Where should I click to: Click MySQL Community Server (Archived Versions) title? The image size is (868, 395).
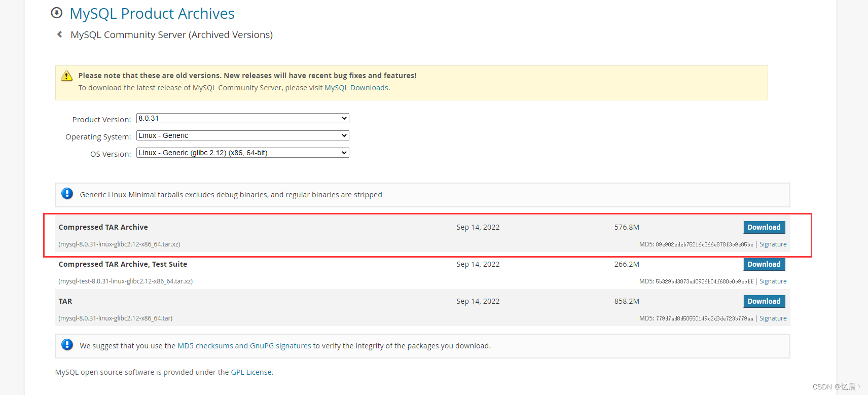click(x=171, y=34)
